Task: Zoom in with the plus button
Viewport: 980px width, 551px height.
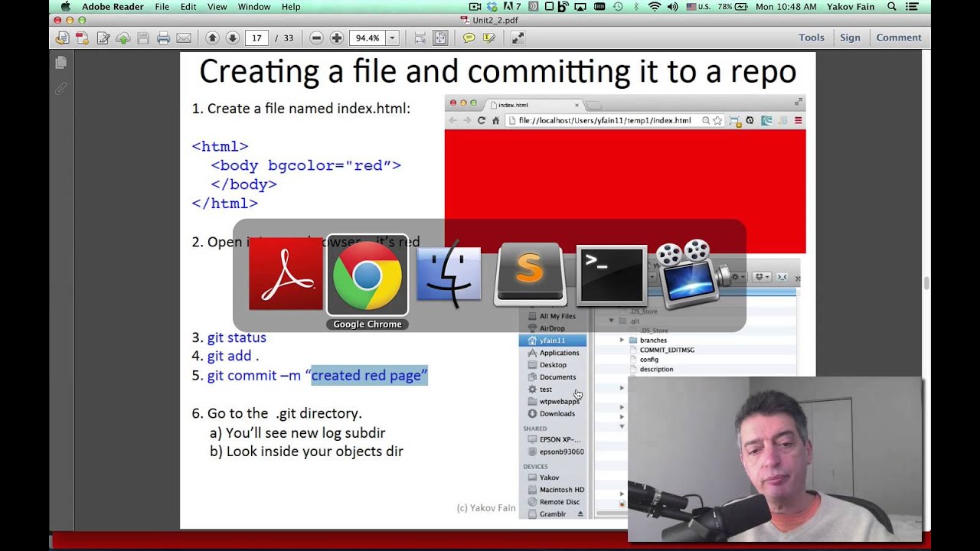Action: pos(336,37)
